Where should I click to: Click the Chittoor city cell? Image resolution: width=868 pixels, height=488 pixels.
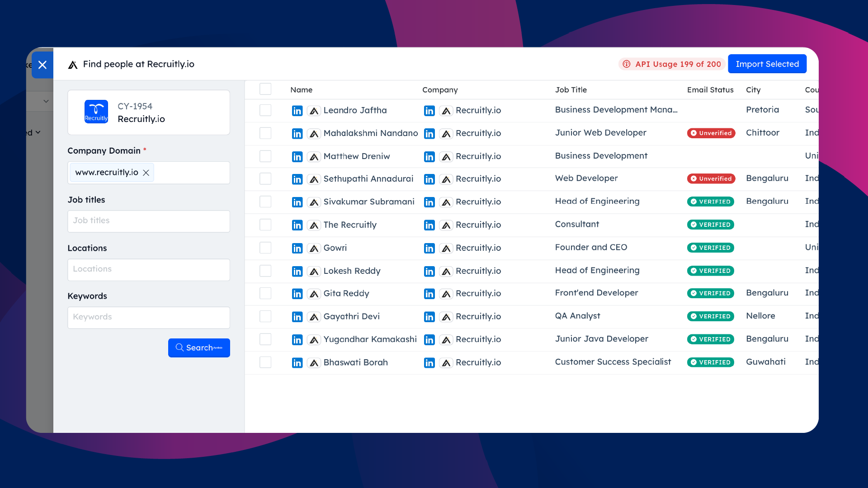(x=763, y=133)
